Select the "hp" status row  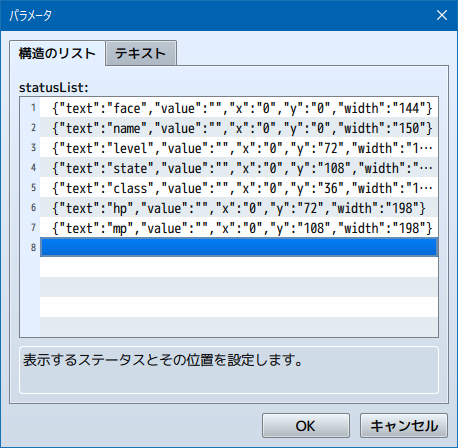(239, 207)
